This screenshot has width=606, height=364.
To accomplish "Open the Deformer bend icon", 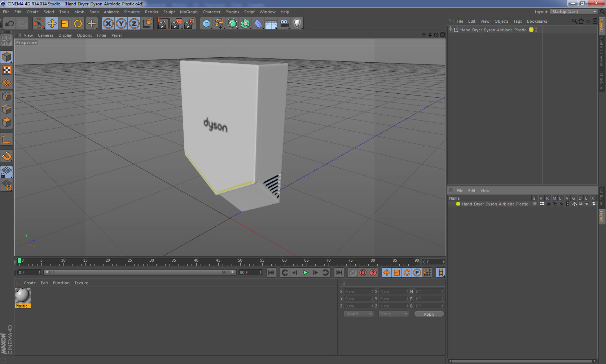I will (258, 24).
